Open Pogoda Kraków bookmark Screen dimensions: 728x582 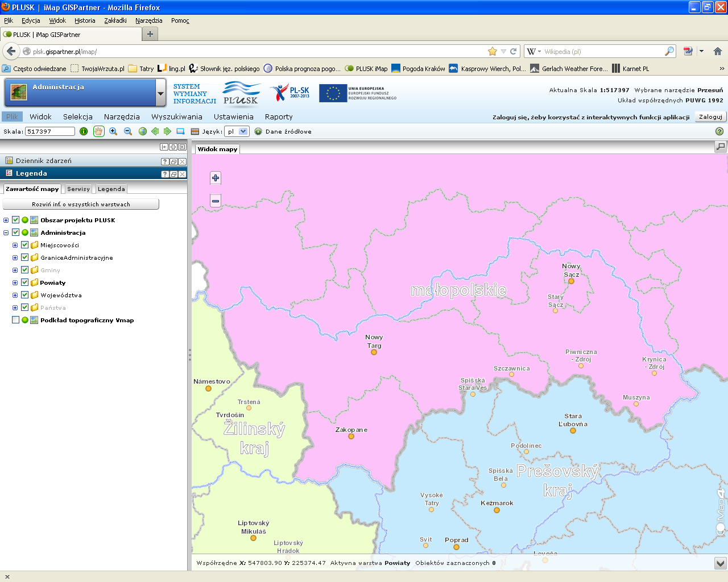(418, 68)
